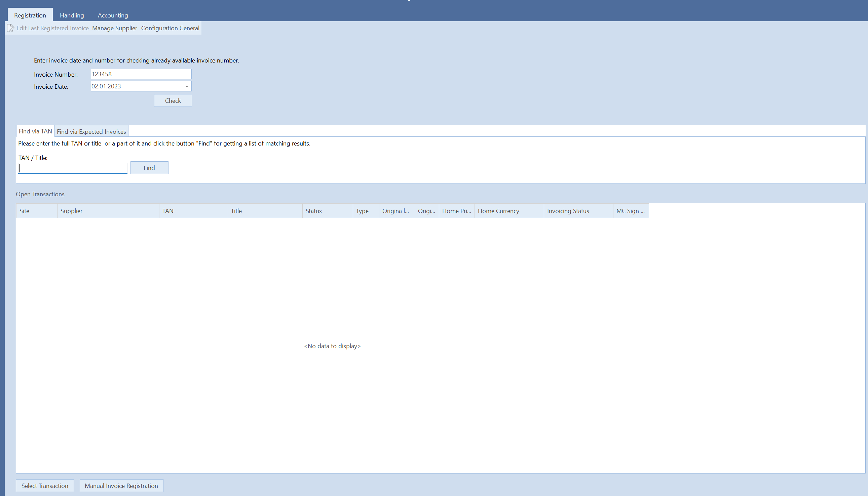The height and width of the screenshot is (496, 868).
Task: Sort by the Supplier column header
Action: pos(108,211)
